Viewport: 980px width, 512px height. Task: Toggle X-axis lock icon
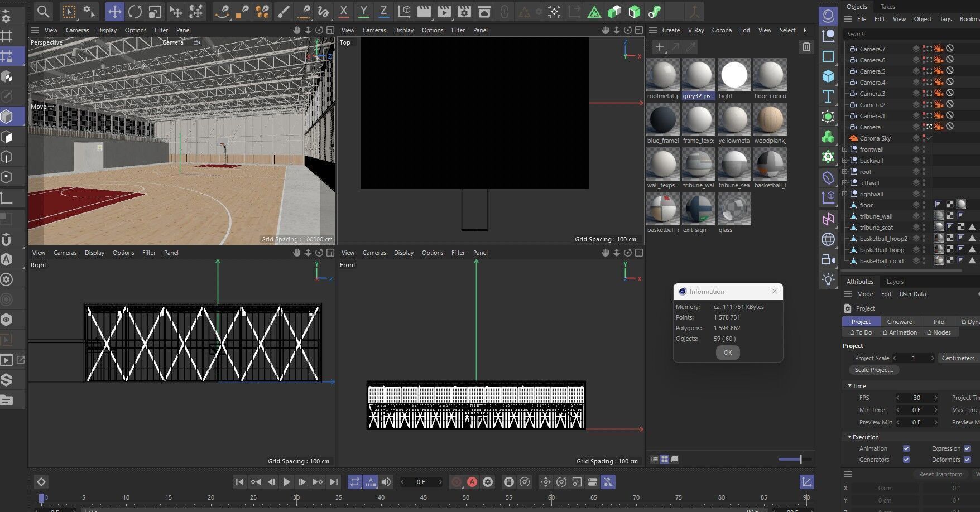pyautogui.click(x=344, y=12)
